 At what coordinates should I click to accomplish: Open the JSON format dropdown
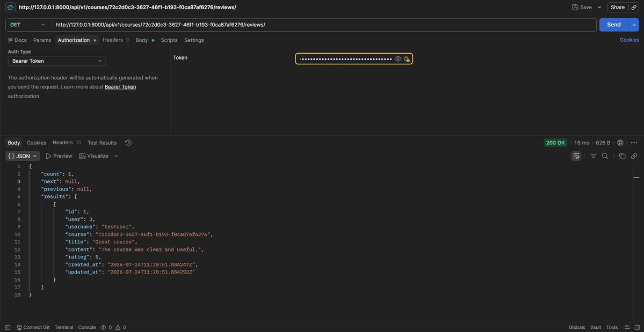[23, 156]
